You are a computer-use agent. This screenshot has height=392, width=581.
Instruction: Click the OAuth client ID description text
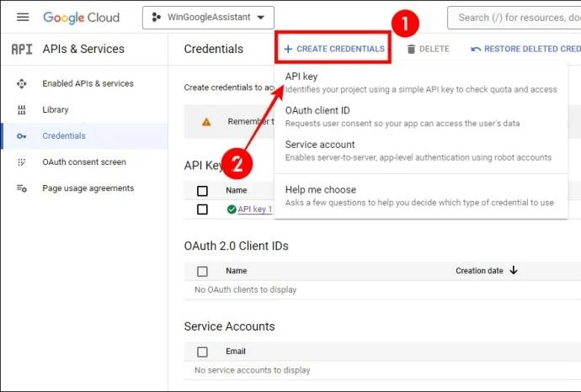pos(402,124)
